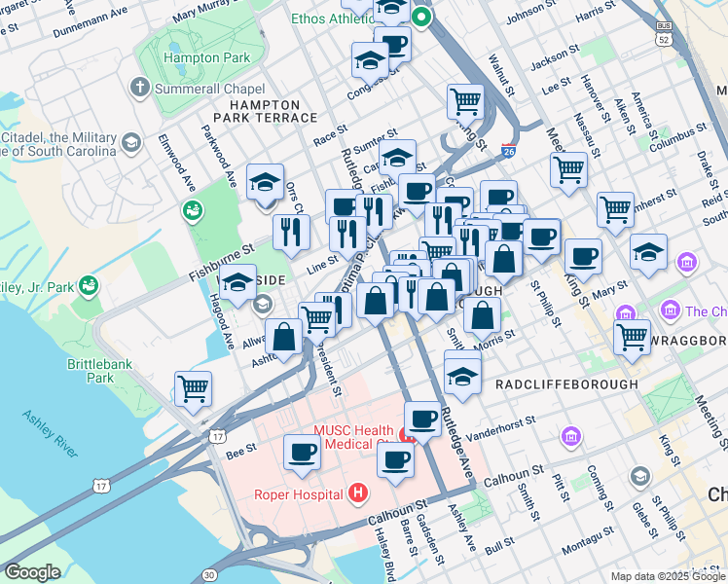Select the Roper Hospital H pin

(x=358, y=493)
